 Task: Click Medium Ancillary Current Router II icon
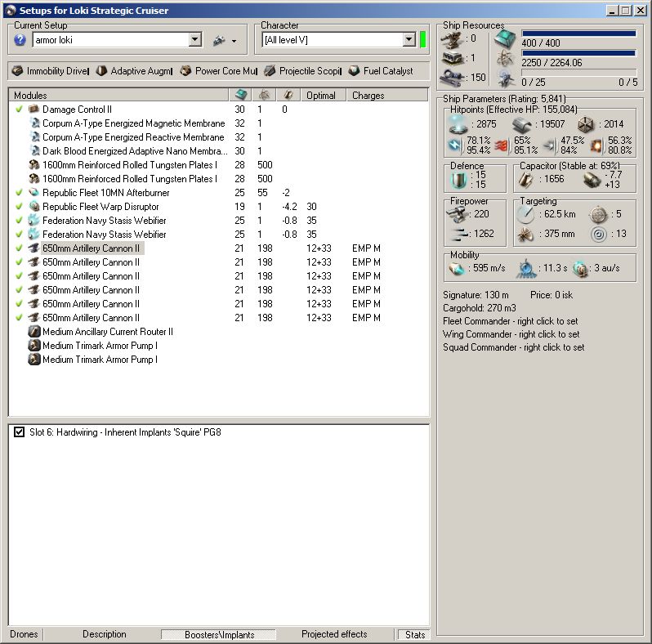pos(33,332)
